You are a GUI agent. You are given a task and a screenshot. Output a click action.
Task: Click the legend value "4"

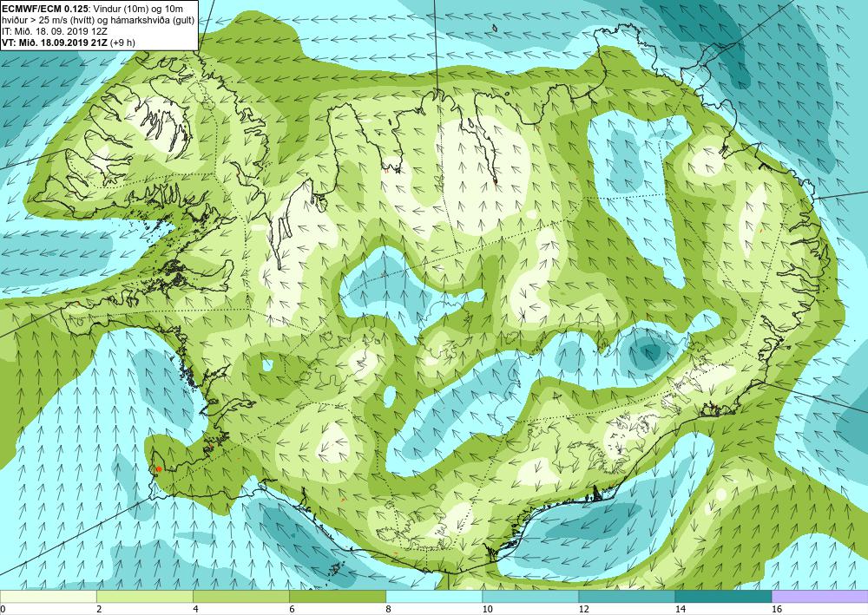coord(195,609)
